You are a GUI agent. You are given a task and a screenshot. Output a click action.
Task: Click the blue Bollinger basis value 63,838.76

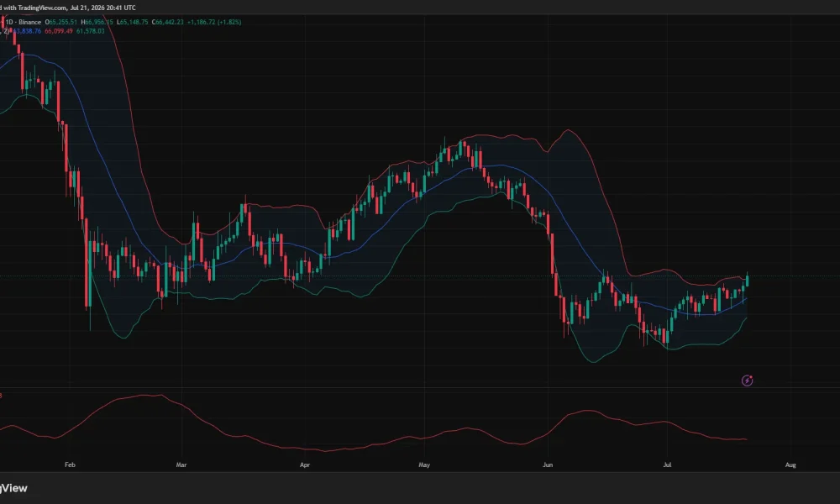pos(26,31)
